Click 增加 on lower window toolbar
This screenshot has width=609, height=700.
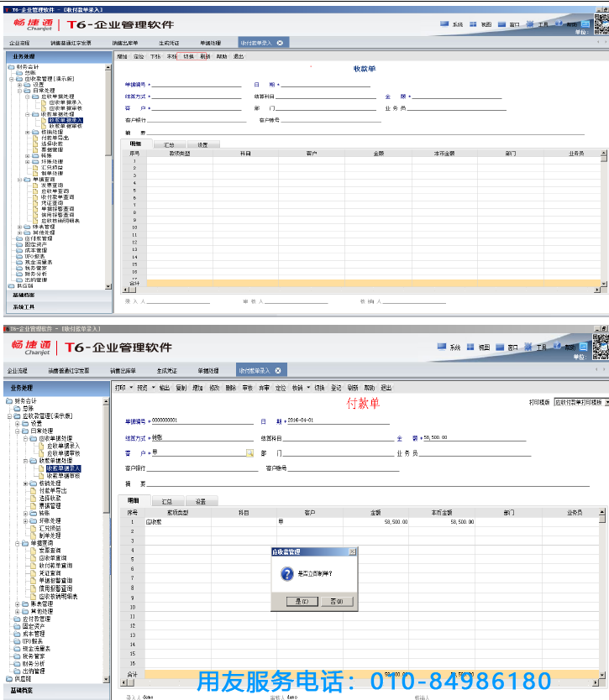point(197,388)
